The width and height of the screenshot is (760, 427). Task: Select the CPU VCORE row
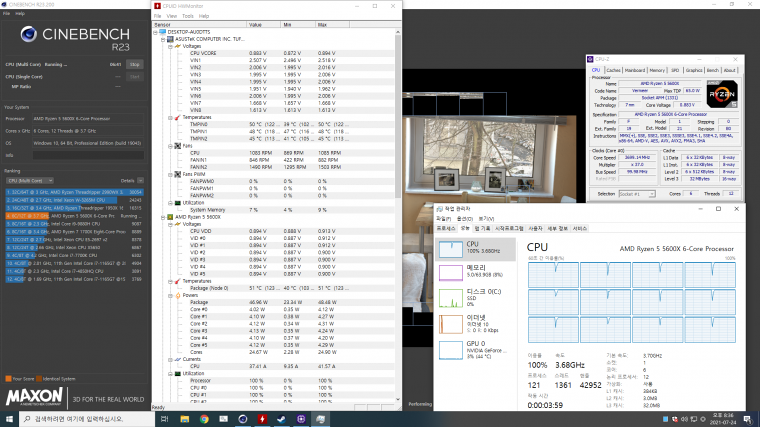point(274,53)
